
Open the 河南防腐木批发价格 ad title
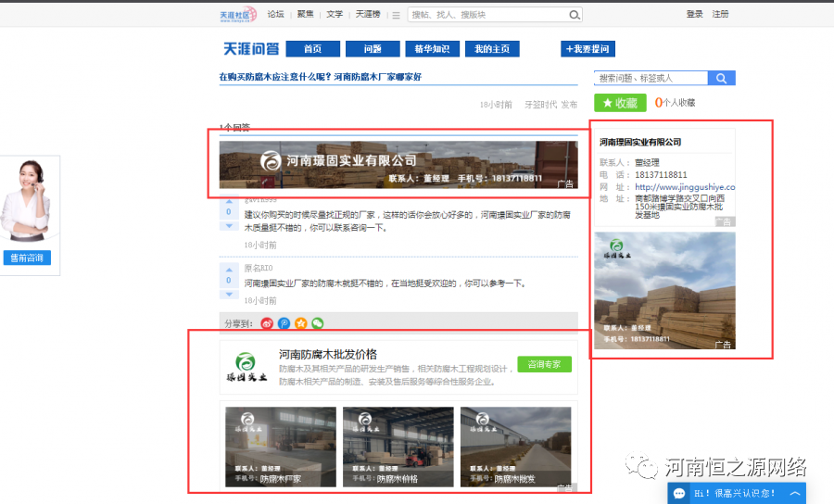click(328, 354)
